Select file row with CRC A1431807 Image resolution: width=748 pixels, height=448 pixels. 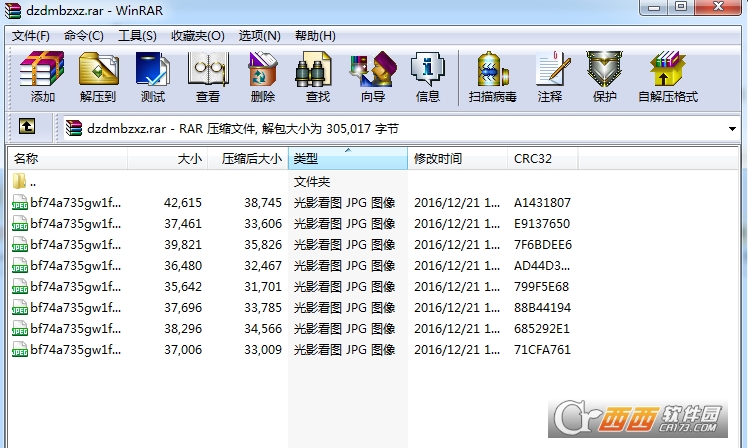(292, 203)
